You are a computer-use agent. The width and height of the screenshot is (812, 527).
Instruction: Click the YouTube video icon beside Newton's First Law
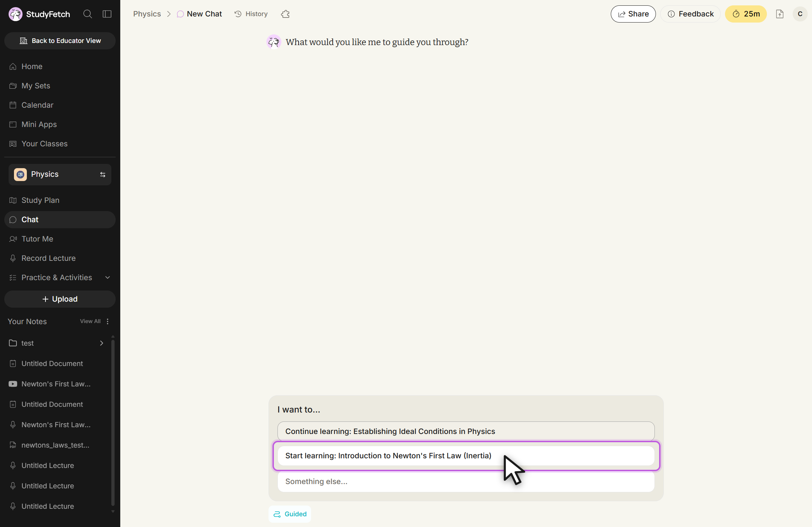tap(13, 384)
